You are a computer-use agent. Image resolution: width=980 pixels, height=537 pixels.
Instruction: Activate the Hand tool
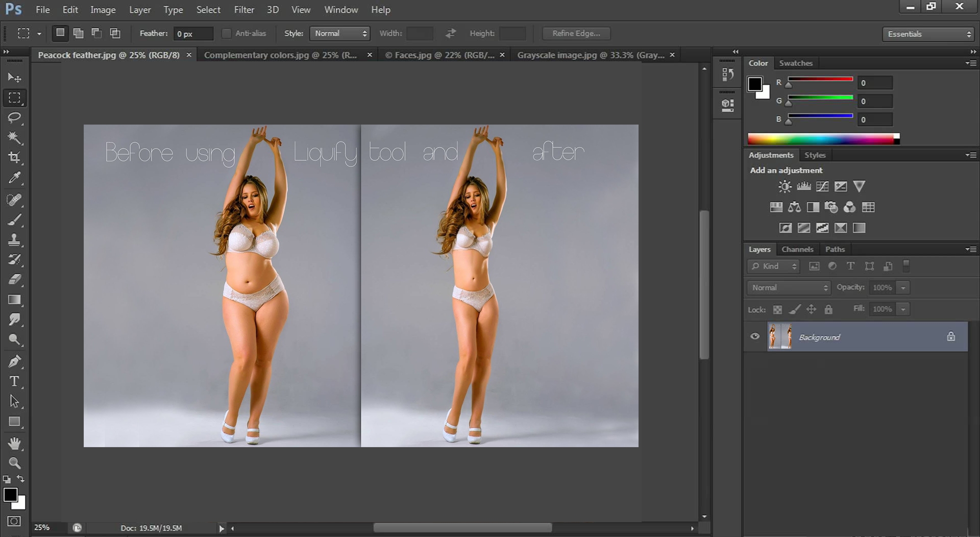click(14, 443)
